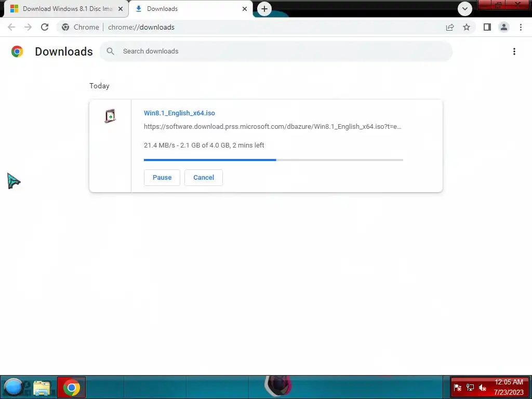
Task: Reload the downloads page
Action: tap(45, 27)
